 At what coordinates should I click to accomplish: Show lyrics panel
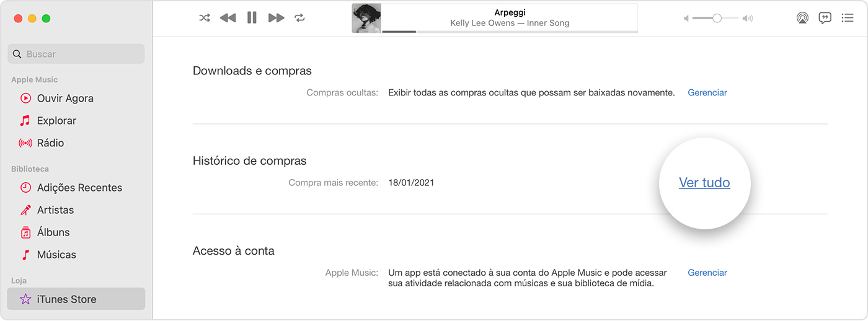tap(825, 18)
